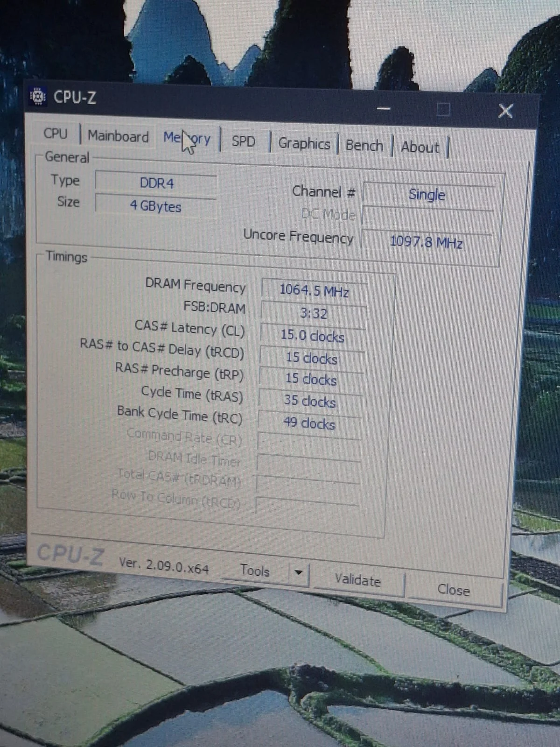Open the Bench tab
Screen dimensions: 560x747
point(364,146)
